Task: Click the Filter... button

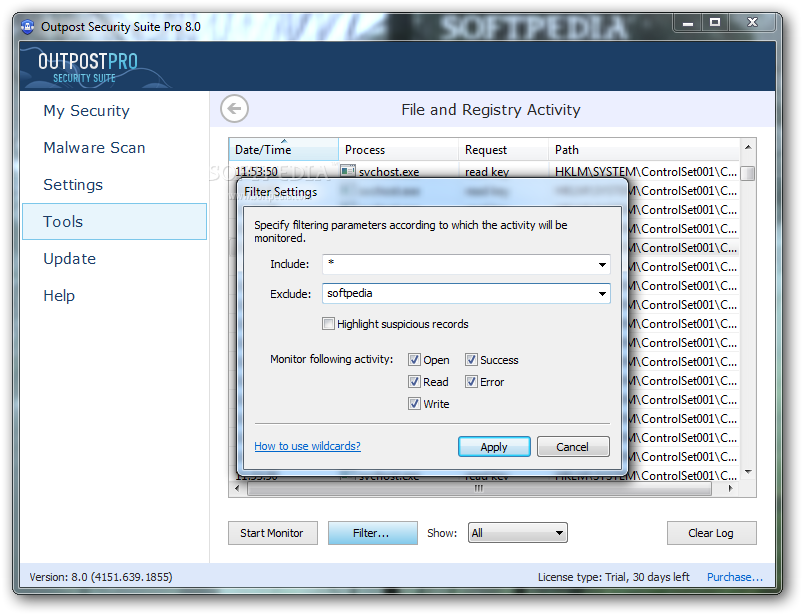Action: pyautogui.click(x=373, y=533)
